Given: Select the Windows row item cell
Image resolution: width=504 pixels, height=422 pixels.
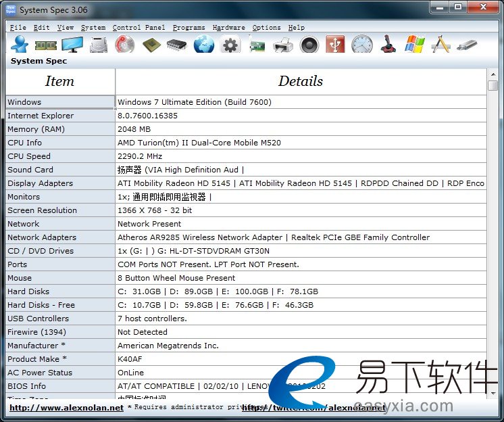Looking at the screenshot, I should [x=60, y=102].
